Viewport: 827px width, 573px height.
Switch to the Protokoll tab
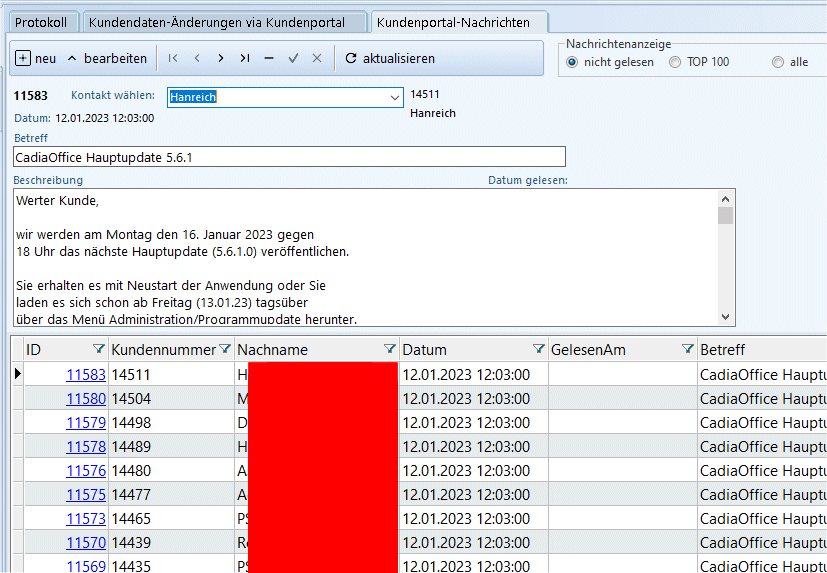point(40,23)
